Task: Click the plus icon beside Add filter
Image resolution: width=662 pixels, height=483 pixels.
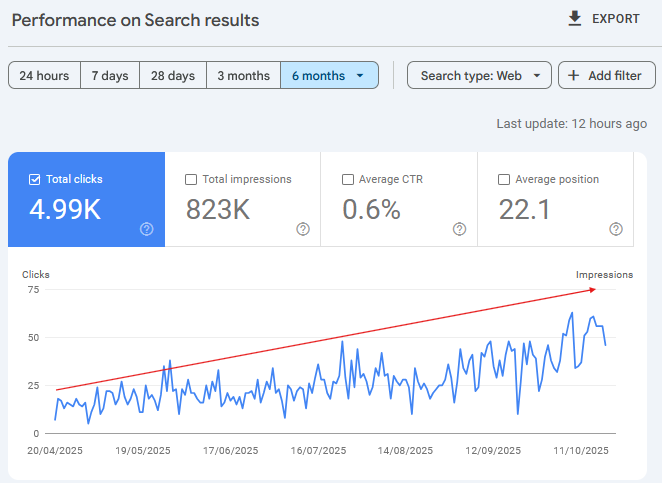Action: [573, 76]
